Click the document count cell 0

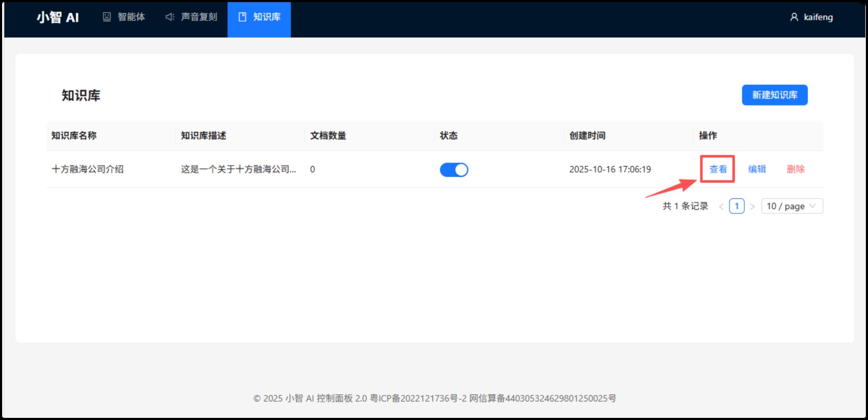[312, 170]
